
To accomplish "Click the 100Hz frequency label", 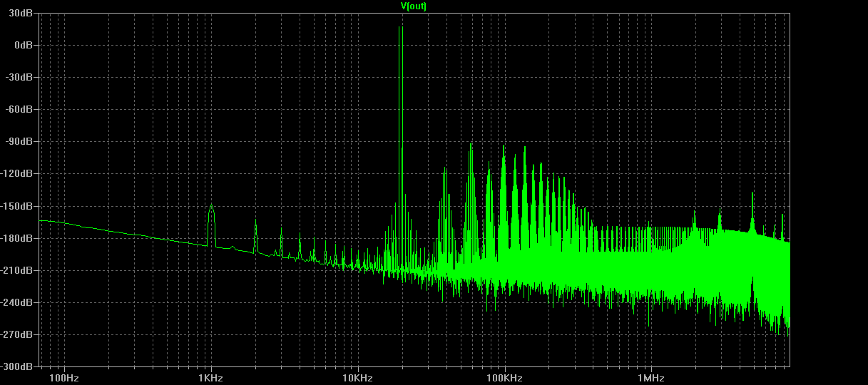I will point(64,377).
